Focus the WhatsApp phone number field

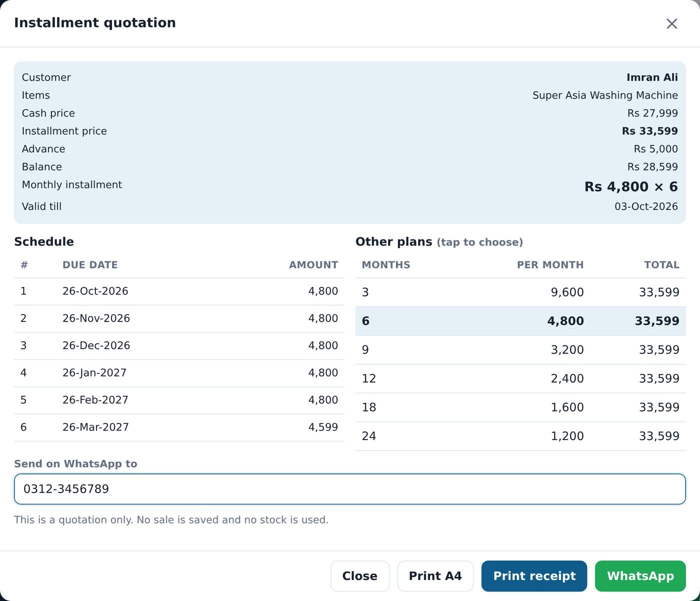(x=350, y=489)
